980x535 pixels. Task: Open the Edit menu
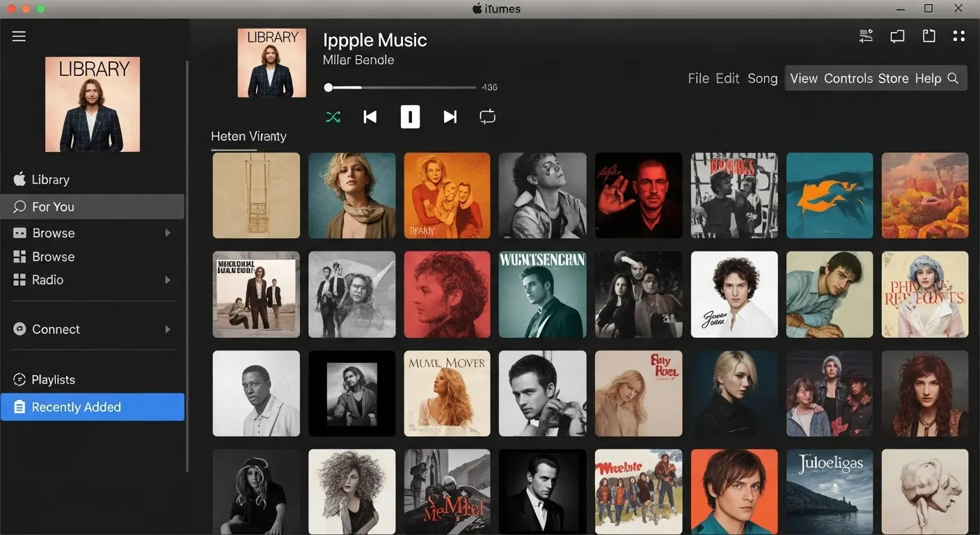click(x=727, y=79)
